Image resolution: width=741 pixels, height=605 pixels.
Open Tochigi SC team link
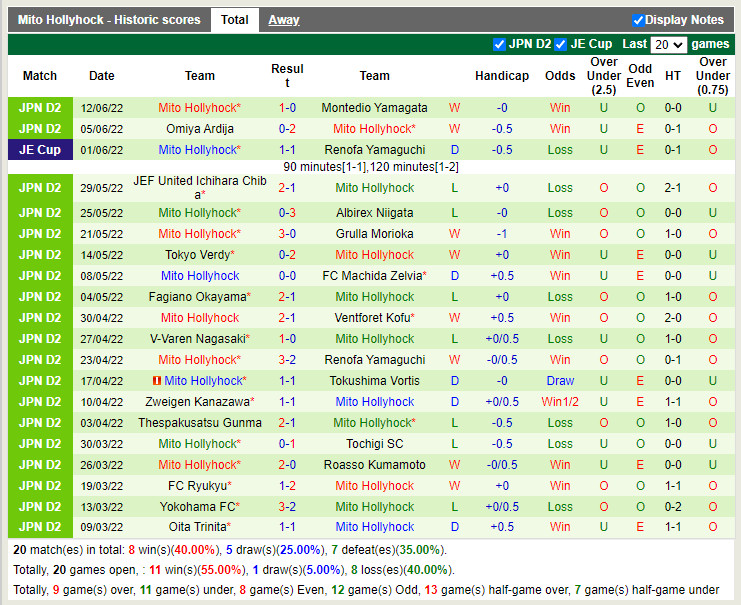[375, 444]
